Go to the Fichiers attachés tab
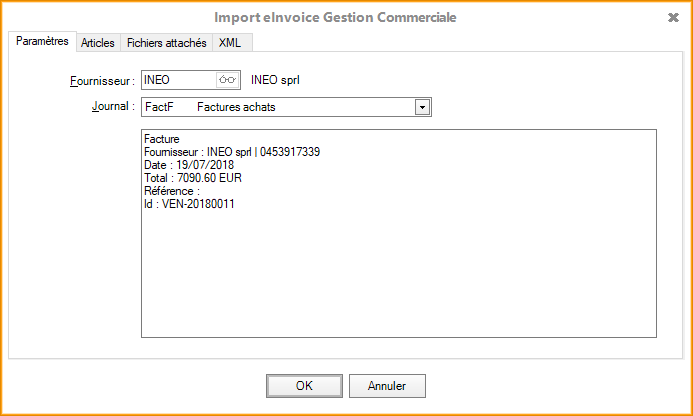Image resolution: width=693 pixels, height=416 pixels. (167, 43)
